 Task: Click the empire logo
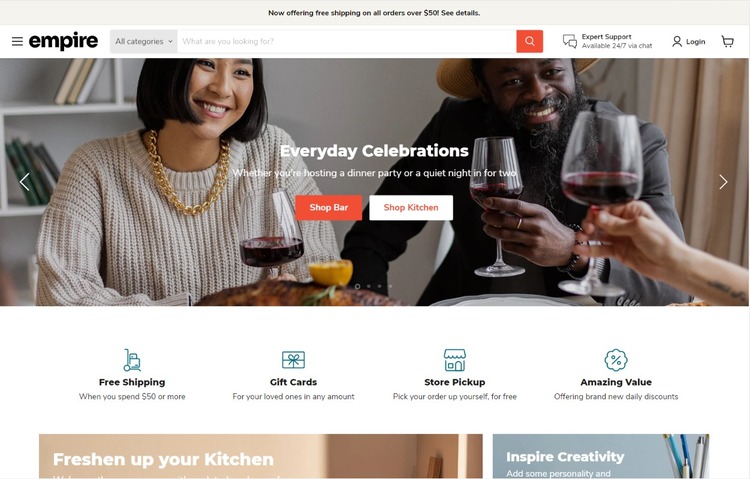tap(63, 41)
